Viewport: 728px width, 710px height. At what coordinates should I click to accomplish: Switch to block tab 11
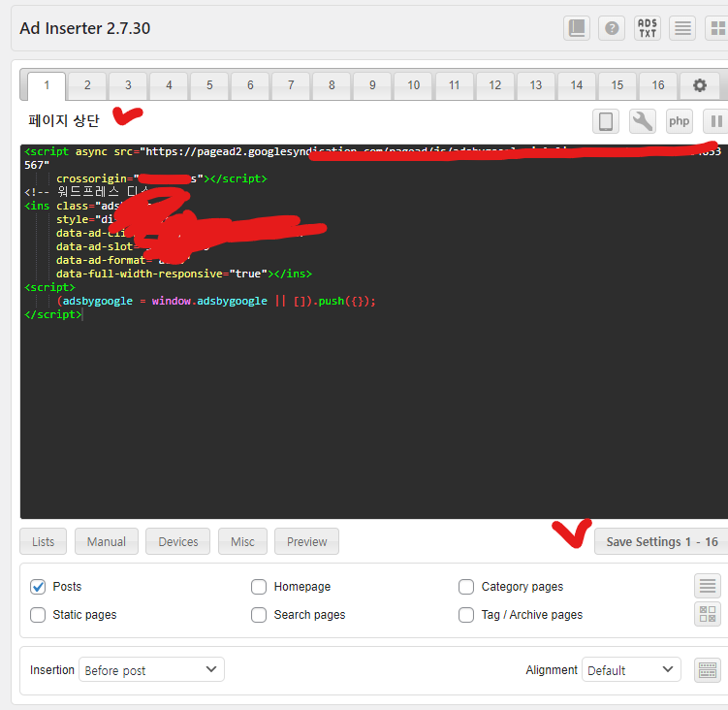[x=454, y=85]
